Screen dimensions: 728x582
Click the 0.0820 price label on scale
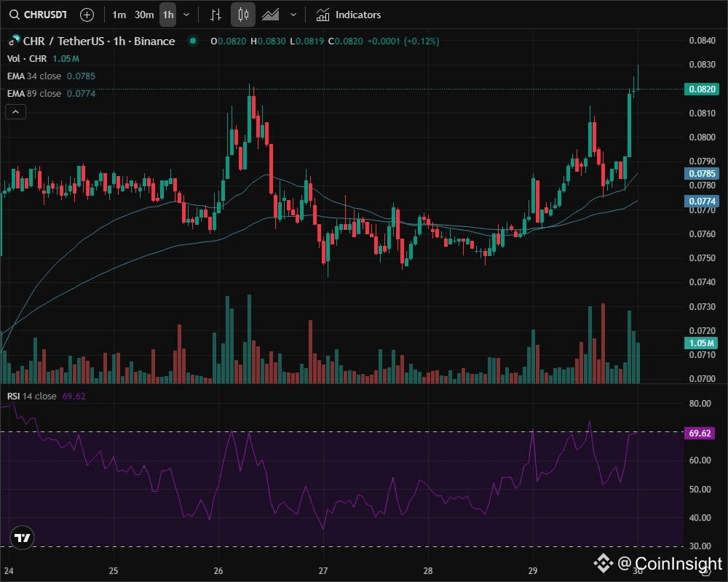tap(701, 89)
